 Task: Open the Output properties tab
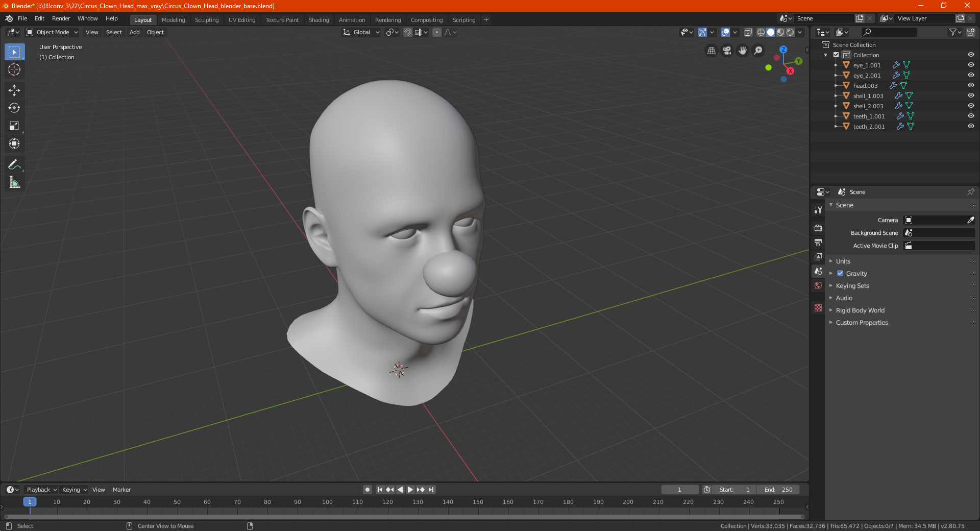tap(818, 242)
